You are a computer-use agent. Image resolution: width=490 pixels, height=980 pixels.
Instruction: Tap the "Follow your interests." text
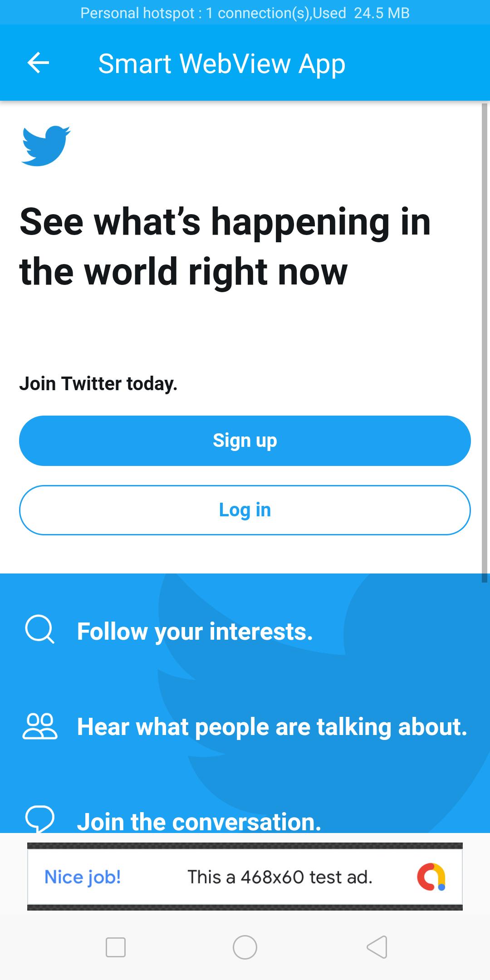click(195, 631)
